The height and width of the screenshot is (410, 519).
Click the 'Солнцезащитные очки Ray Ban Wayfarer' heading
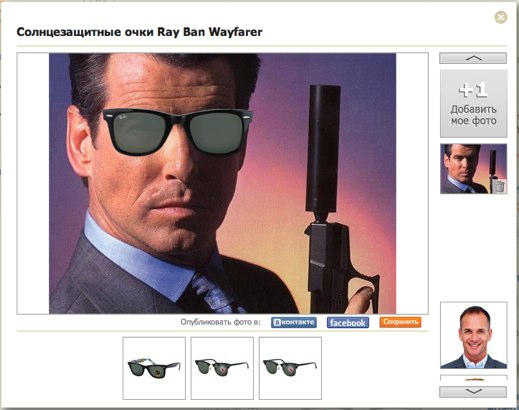click(x=139, y=32)
